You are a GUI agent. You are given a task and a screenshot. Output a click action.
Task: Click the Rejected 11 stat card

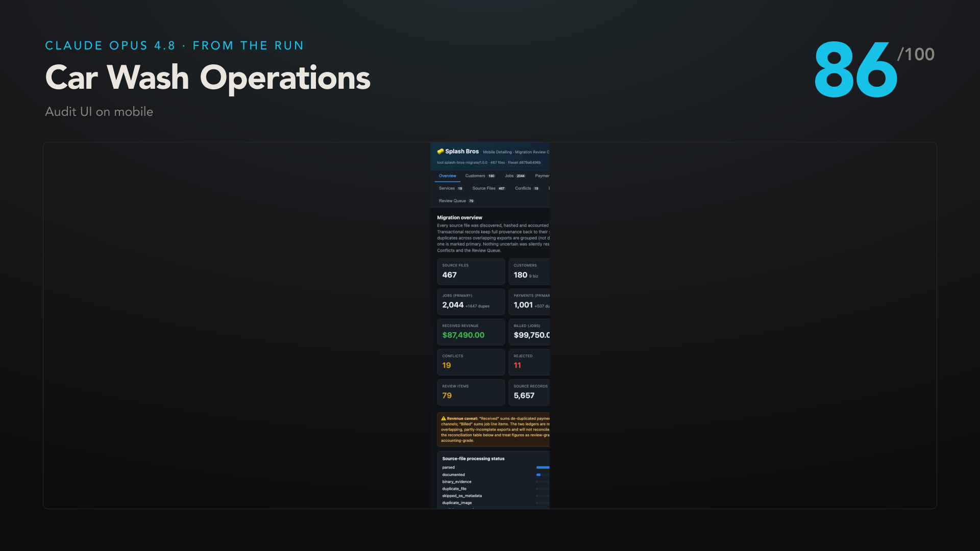coord(529,362)
